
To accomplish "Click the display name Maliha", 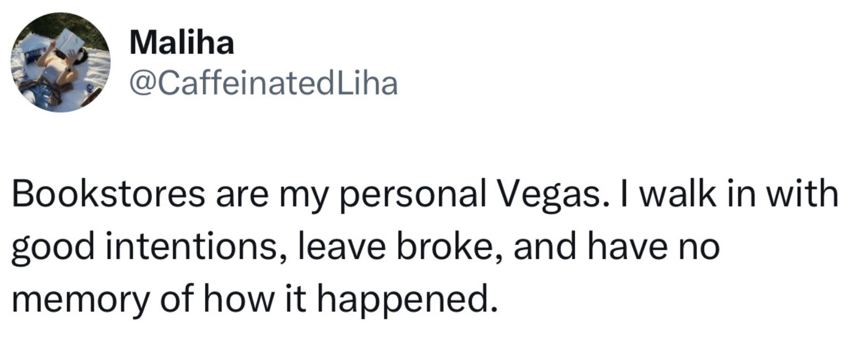I will tap(181, 43).
